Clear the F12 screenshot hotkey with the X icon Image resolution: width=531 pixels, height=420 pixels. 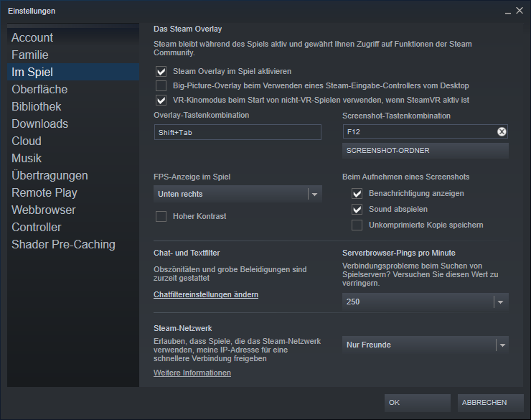pyautogui.click(x=502, y=132)
